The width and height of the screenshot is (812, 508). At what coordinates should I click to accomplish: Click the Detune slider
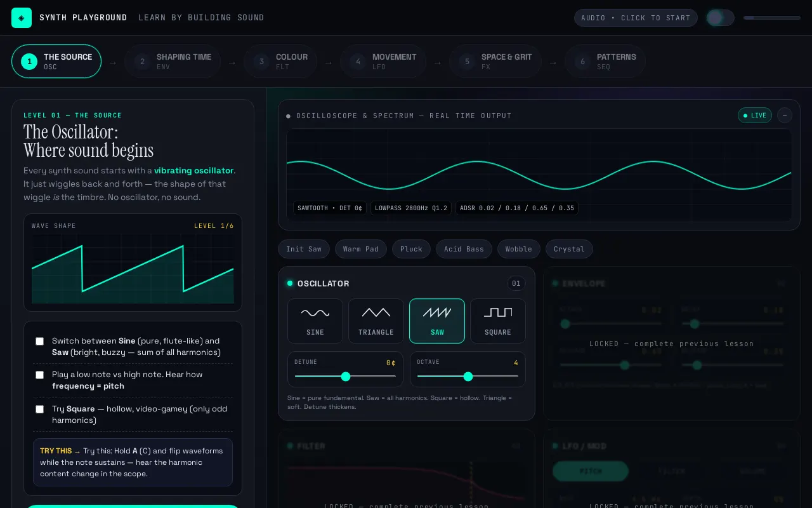(346, 377)
